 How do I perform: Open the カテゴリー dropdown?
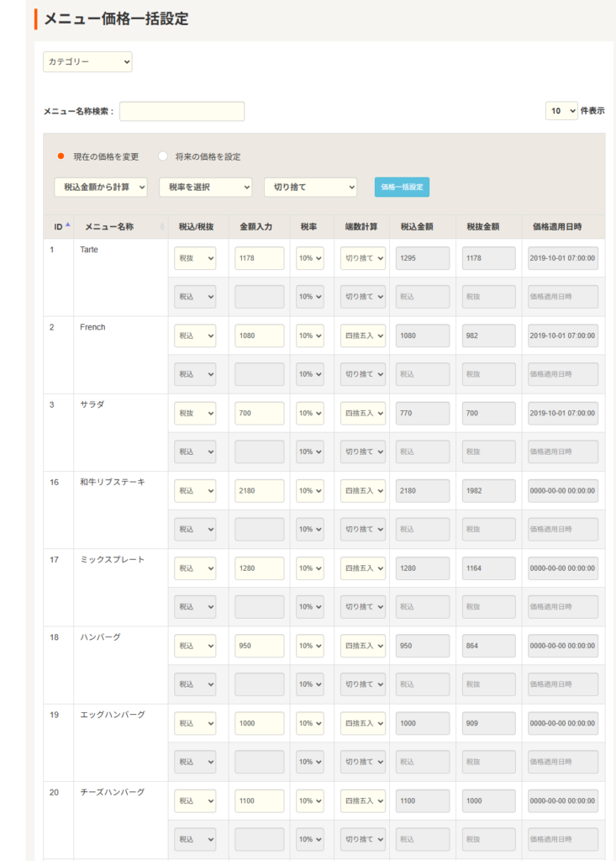(x=87, y=62)
